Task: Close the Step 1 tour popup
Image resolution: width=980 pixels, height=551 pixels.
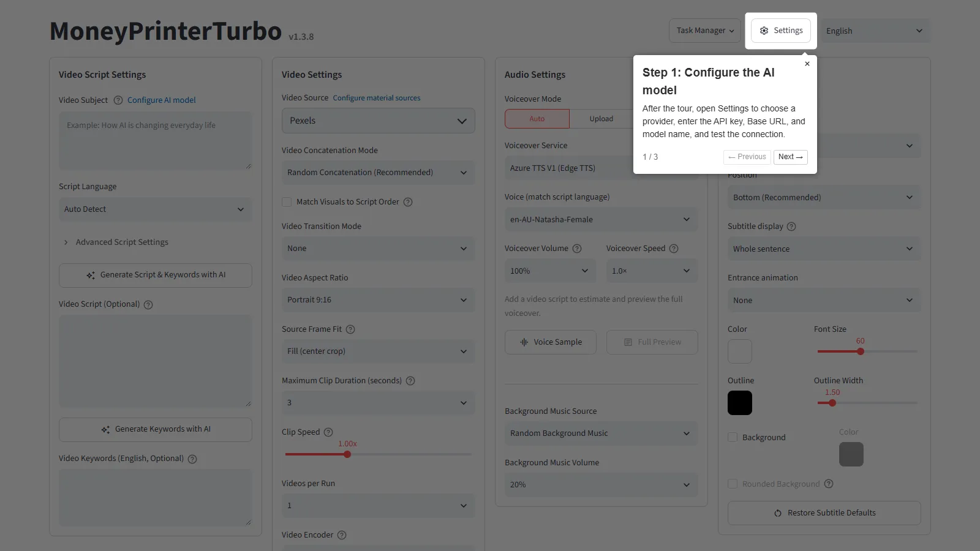Action: tap(807, 64)
